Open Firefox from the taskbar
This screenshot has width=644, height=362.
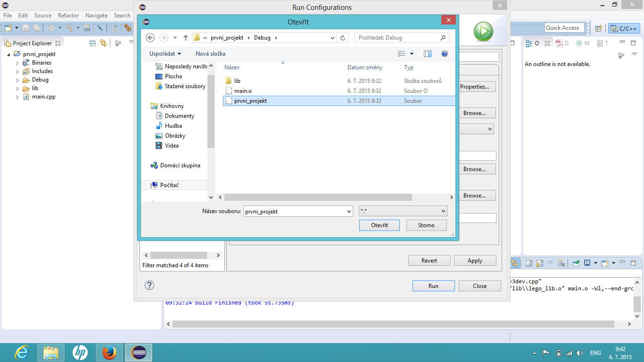point(109,353)
